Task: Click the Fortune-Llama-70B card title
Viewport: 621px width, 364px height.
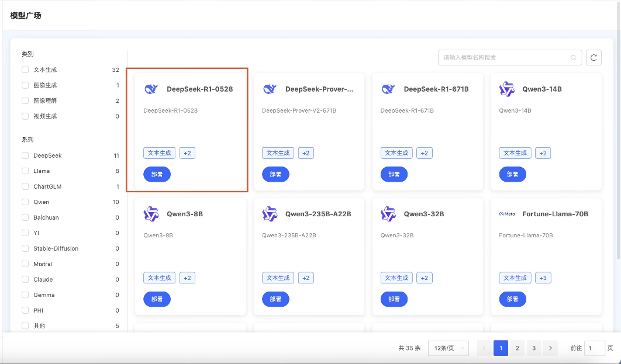Action: [x=556, y=214]
